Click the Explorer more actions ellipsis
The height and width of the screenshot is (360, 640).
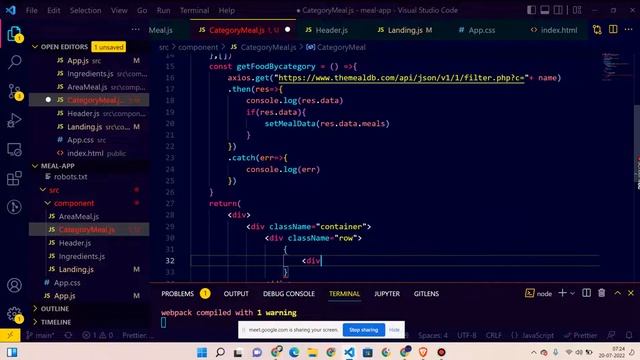pyautogui.click(x=136, y=29)
